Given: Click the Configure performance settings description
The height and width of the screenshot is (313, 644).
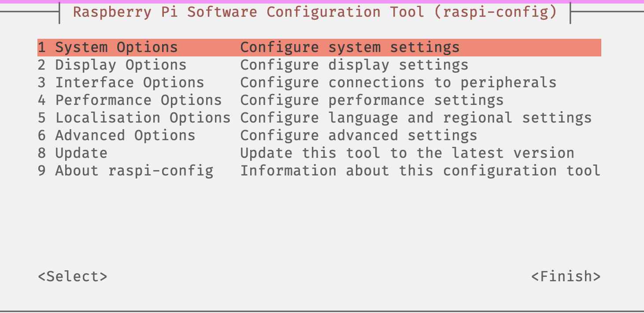Looking at the screenshot, I should 371,100.
